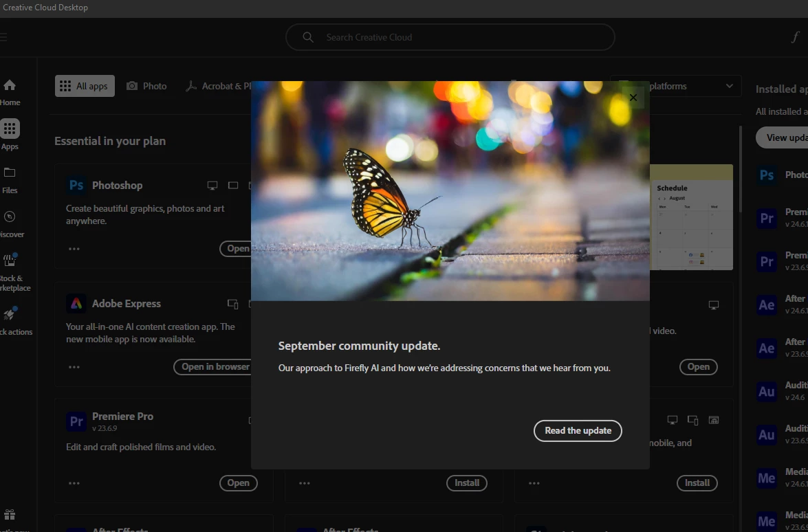808x532 pixels.
Task: Click the Essential in your plan heading
Action: pos(110,141)
